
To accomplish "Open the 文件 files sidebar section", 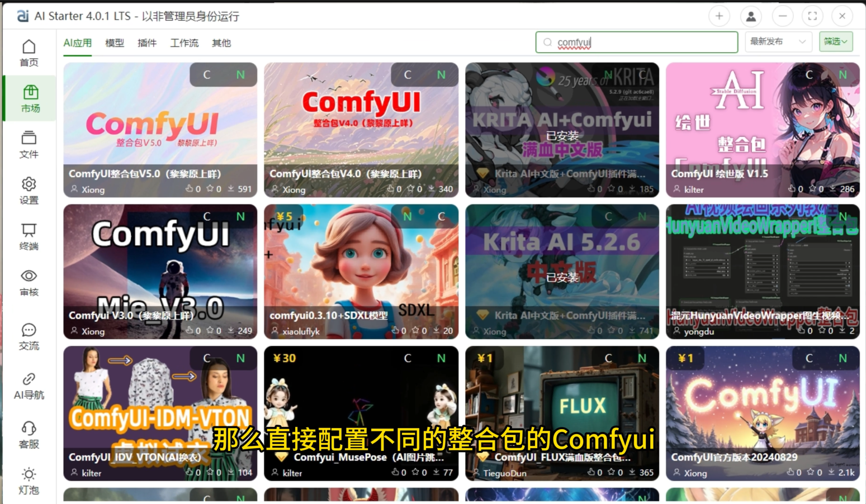I will pyautogui.click(x=29, y=145).
